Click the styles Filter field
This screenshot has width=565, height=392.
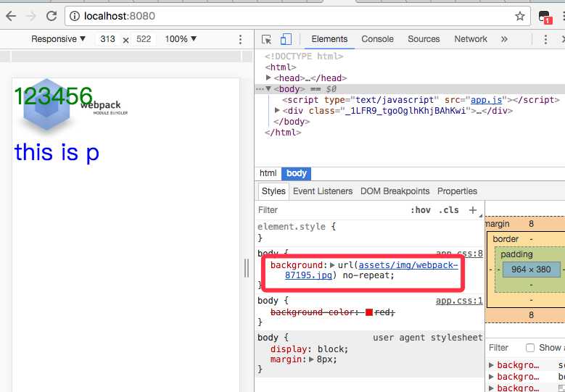331,210
